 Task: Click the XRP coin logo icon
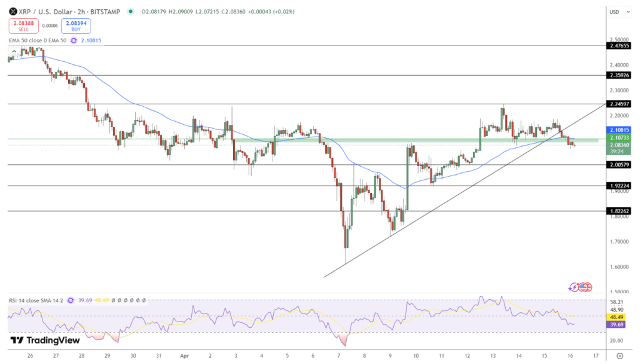coord(13,11)
